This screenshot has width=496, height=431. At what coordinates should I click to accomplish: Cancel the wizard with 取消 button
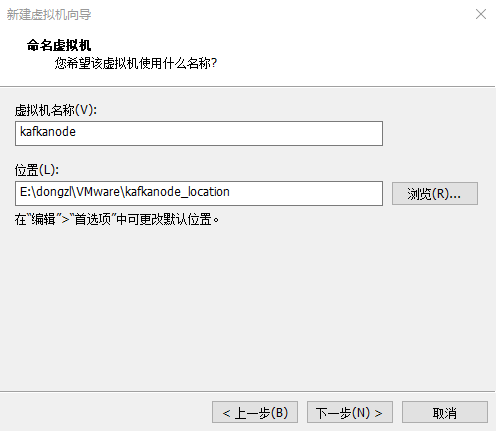[x=445, y=412]
